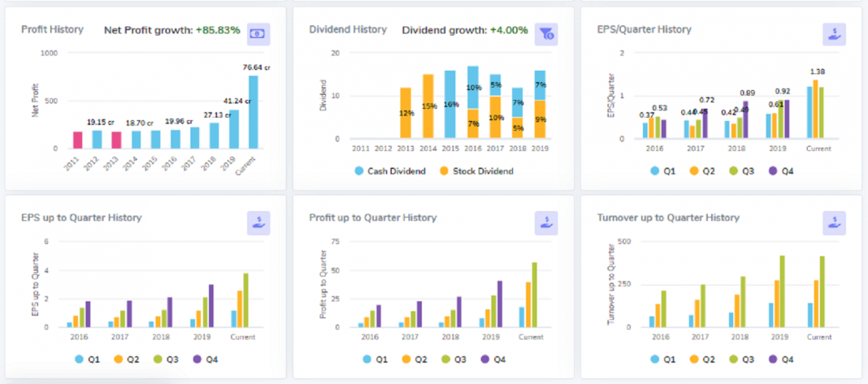Toggle Cash Dividend series in Dividend History legend
Screen dimensions: 868x384
[389, 170]
